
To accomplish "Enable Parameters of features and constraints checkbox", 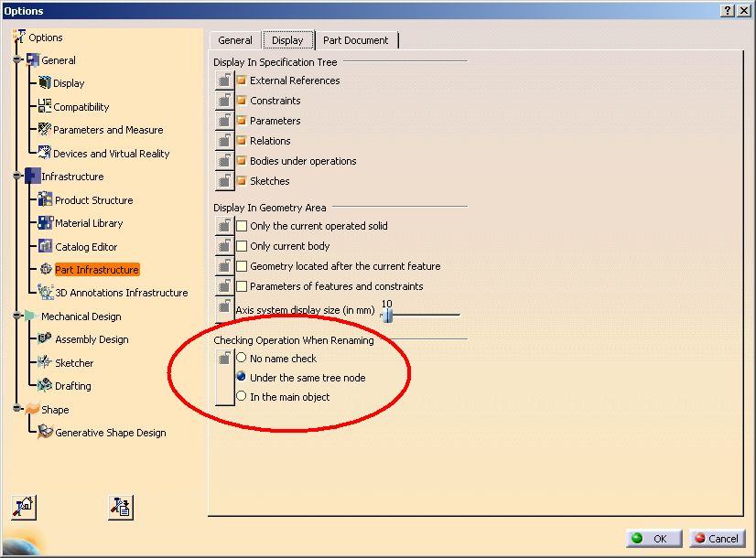I will coord(242,286).
